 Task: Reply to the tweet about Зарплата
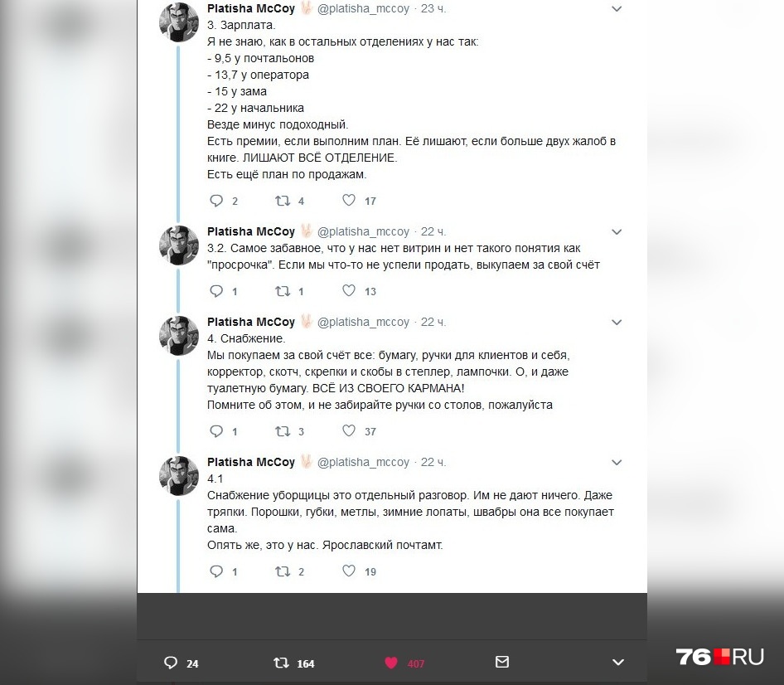coord(216,201)
